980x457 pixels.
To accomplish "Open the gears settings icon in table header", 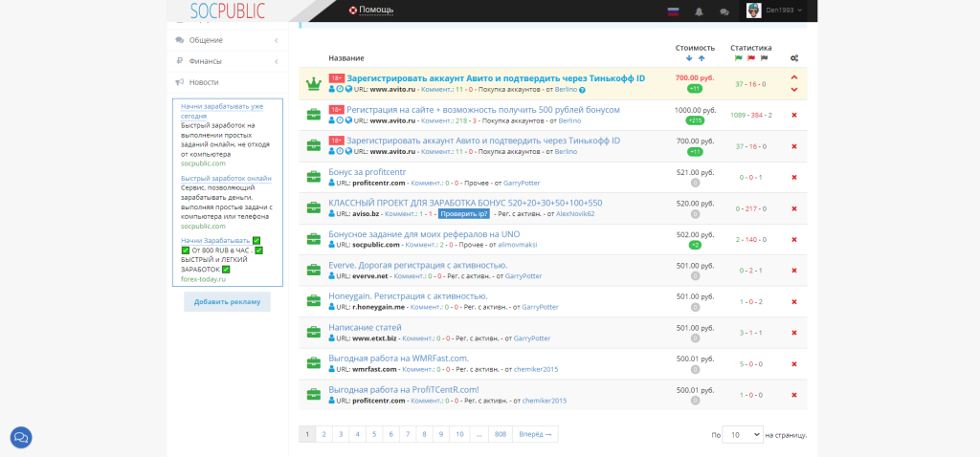I will [794, 58].
